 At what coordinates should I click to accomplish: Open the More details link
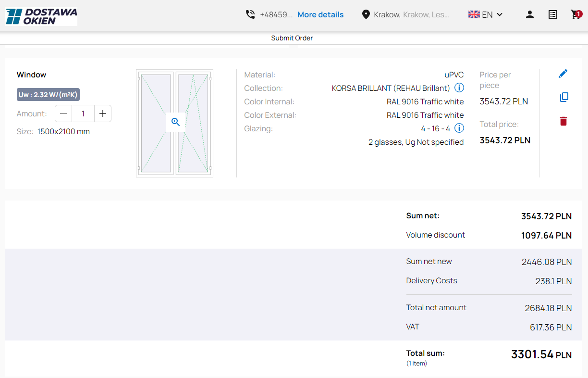(320, 14)
